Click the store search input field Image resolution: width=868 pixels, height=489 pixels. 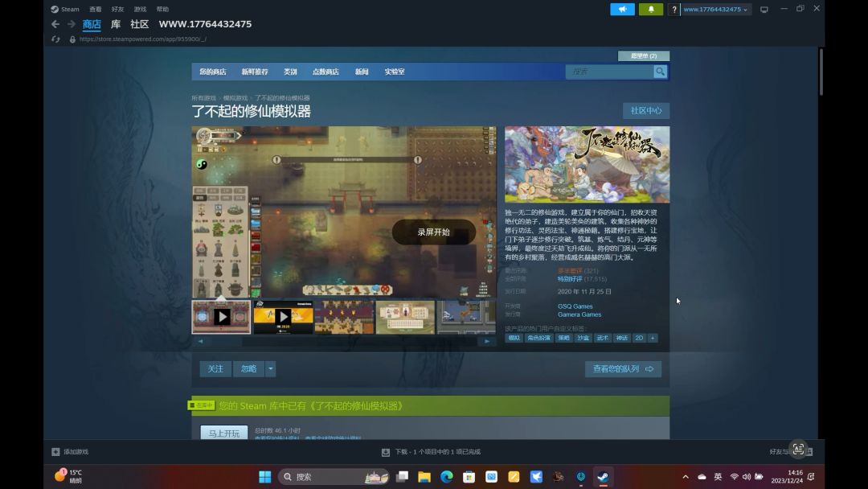(x=609, y=72)
